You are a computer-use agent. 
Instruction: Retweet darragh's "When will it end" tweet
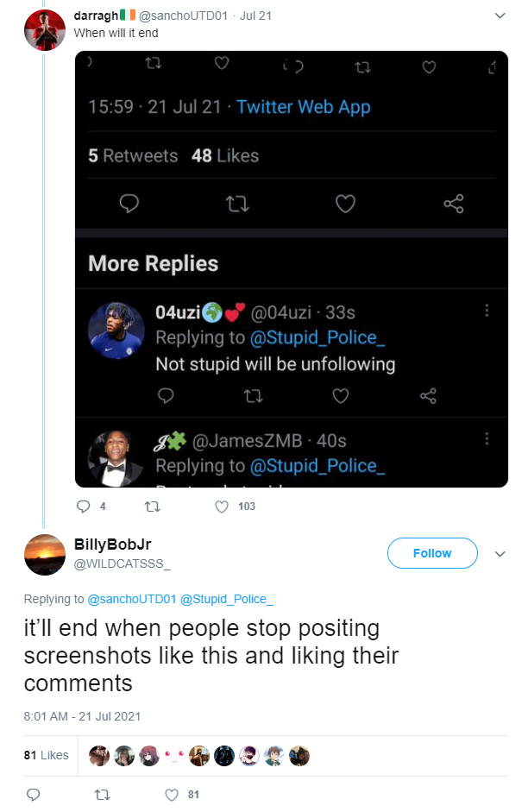152,506
